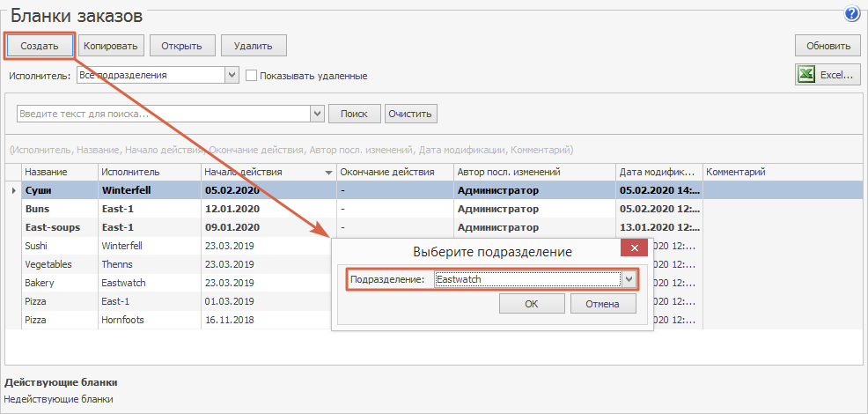Viewport: 868px width, 414px height.
Task: Click the Открыть button
Action: click(x=182, y=46)
